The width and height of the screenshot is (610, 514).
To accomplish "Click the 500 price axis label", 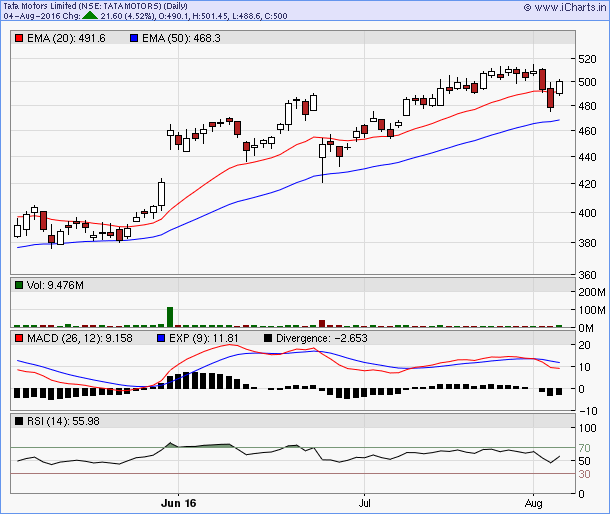I will click(587, 82).
